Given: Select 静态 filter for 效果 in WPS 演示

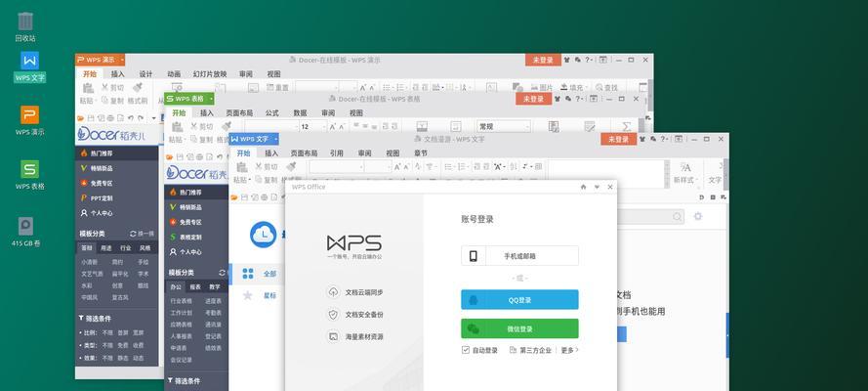Looking at the screenshot, I should [x=123, y=359].
